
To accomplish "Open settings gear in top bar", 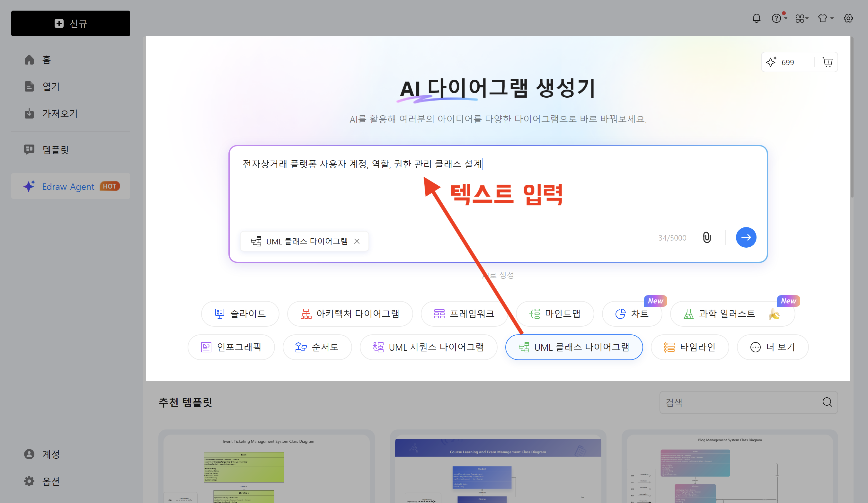I will [x=848, y=18].
